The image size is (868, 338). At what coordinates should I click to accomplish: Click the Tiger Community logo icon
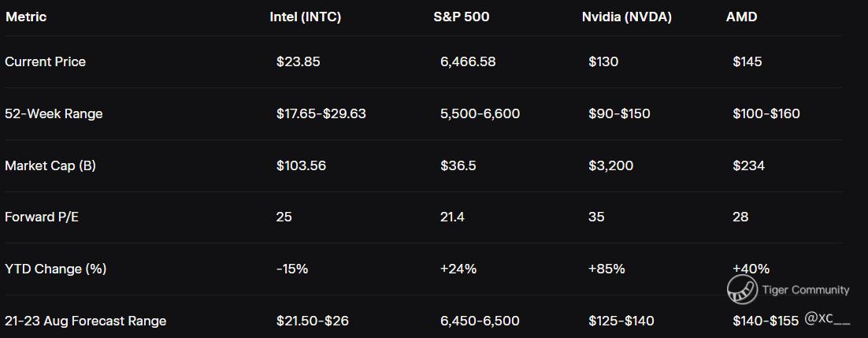[x=741, y=289]
